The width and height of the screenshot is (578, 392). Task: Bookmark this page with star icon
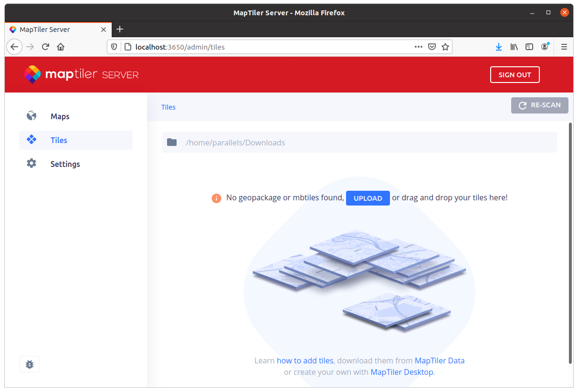(445, 47)
